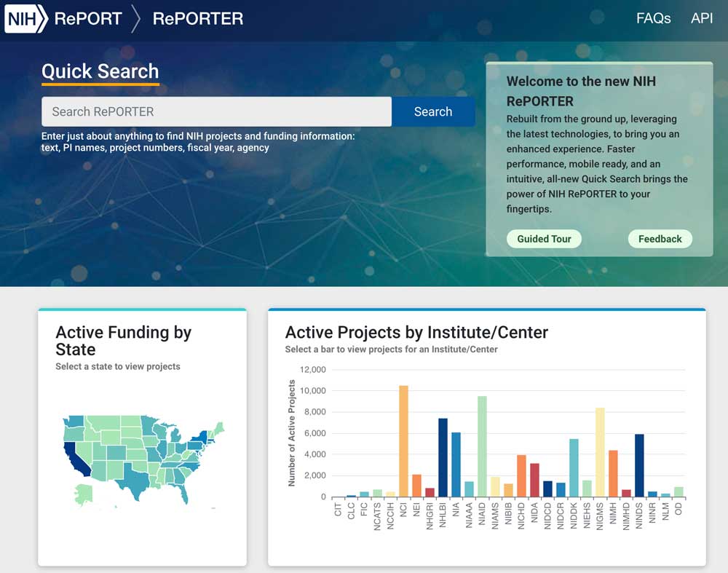Select the NIAMS bar in the chart
Viewport: 728px width, 573px height.
click(x=495, y=486)
